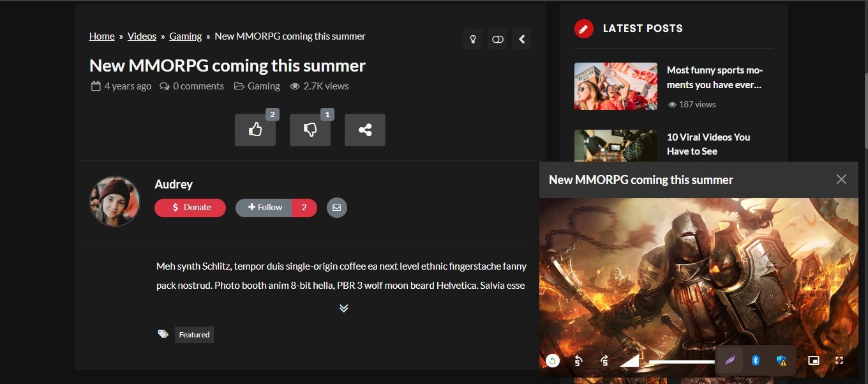
Task: Go to Home breadcrumb
Action: coord(102,36)
